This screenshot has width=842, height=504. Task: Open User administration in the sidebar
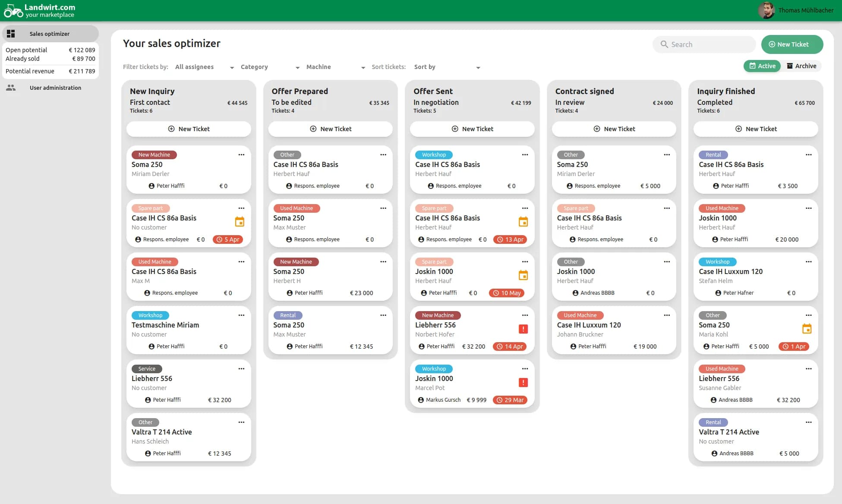point(50,88)
